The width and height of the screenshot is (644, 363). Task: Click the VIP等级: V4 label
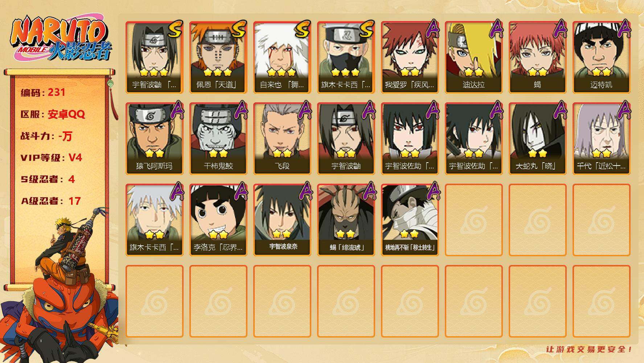coord(51,158)
